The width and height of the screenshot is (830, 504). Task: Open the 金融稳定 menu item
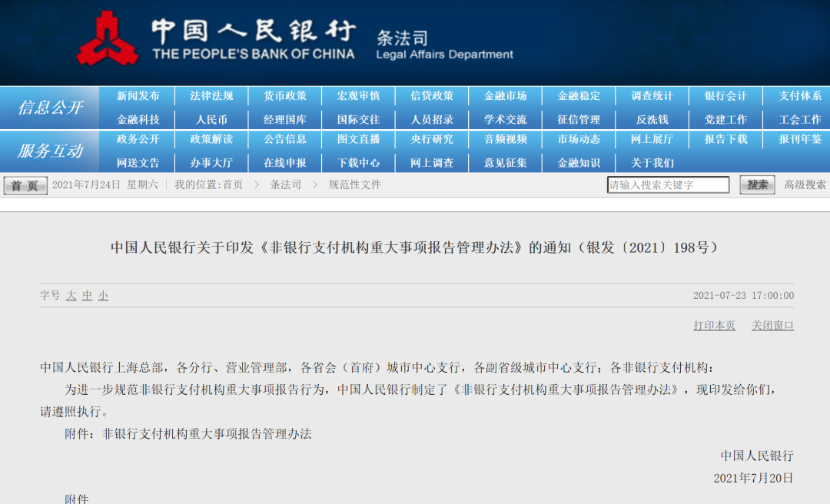point(579,96)
